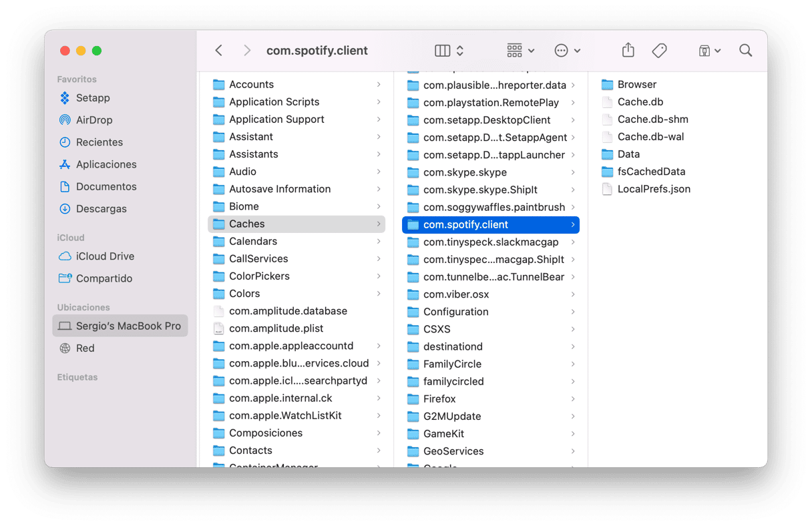The height and width of the screenshot is (526, 812).
Task: Select the com.soggywaffles.paintbrush folder
Action: pos(491,207)
